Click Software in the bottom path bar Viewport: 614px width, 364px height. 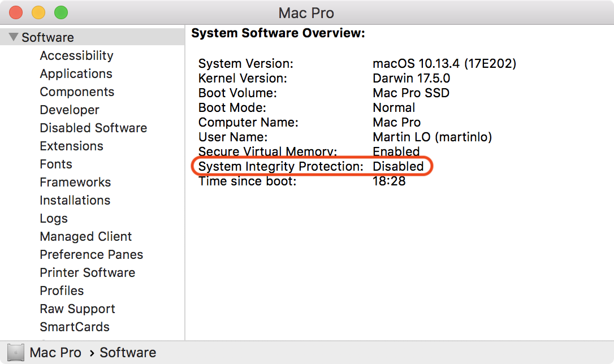click(x=128, y=353)
